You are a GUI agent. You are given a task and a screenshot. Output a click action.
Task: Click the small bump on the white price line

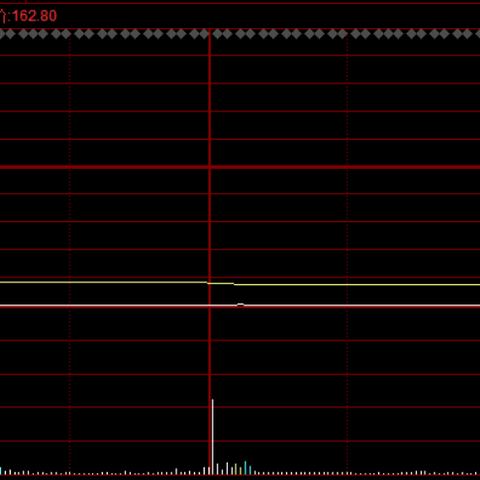[240, 305]
